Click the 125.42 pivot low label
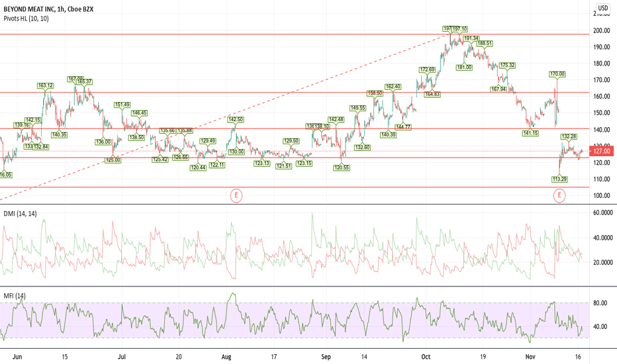This screenshot has height=364, width=617. pyautogui.click(x=160, y=159)
